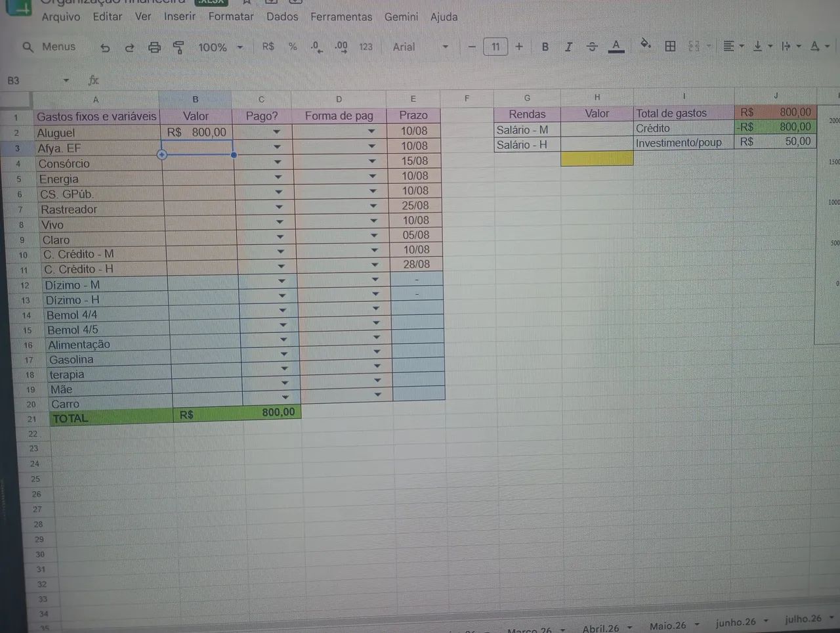The width and height of the screenshot is (840, 633).
Task: Open the Editar menu
Action: pos(107,16)
